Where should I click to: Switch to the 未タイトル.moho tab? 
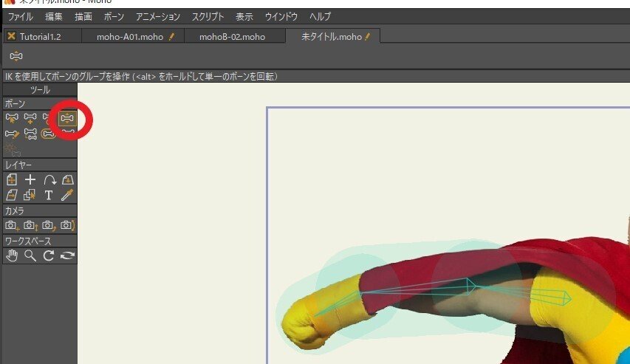[332, 37]
